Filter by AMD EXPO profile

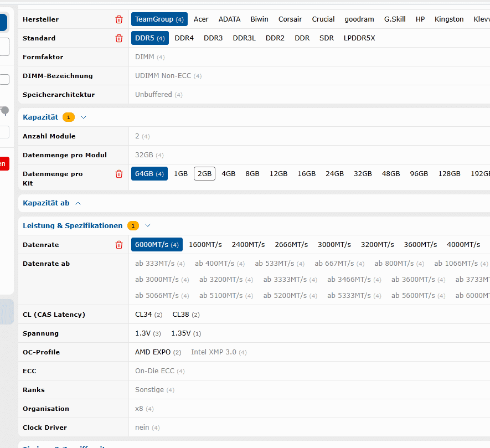[158, 352]
